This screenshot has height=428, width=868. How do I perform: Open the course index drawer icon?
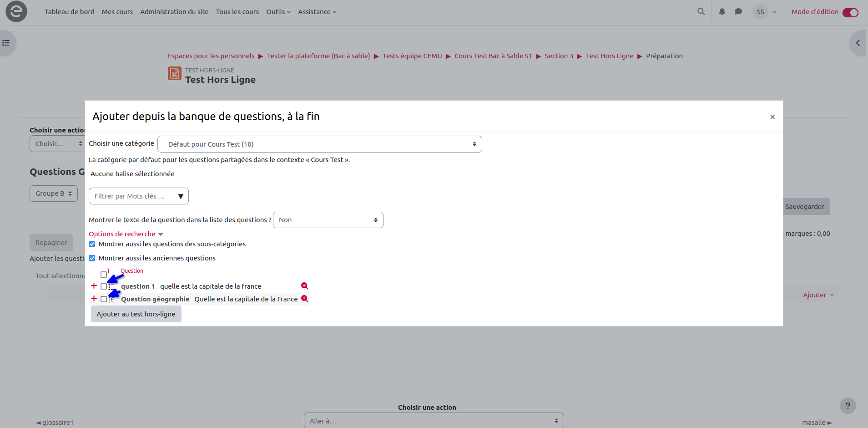(6, 43)
